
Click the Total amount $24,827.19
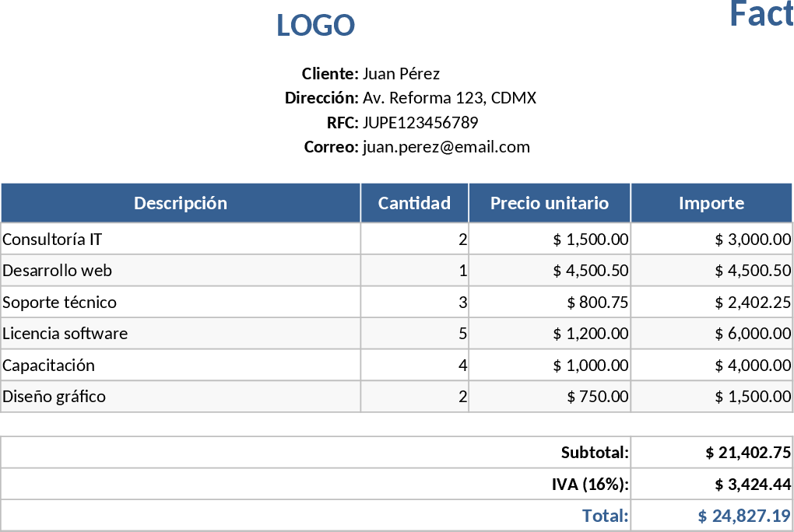[743, 516]
